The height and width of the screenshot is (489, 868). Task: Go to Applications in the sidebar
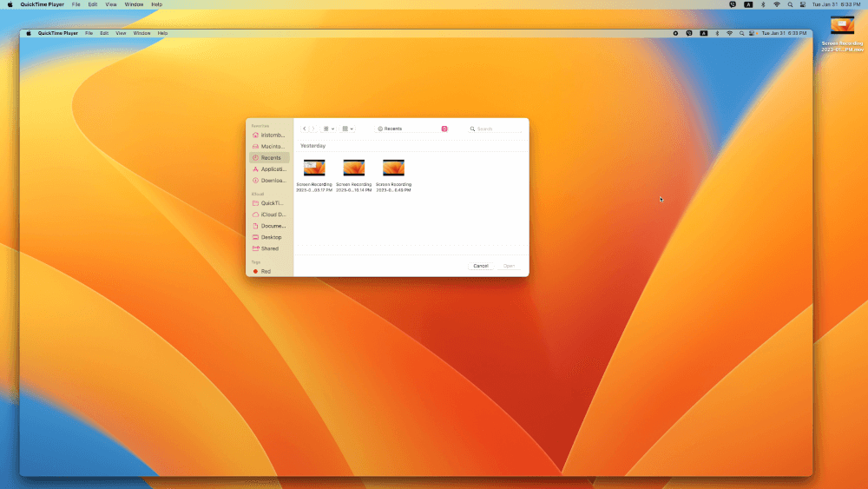[269, 169]
